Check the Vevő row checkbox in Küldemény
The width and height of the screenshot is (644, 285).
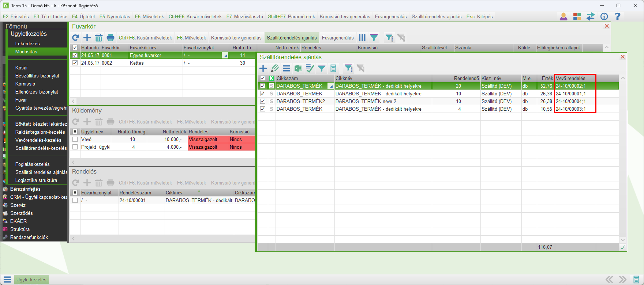coord(75,139)
